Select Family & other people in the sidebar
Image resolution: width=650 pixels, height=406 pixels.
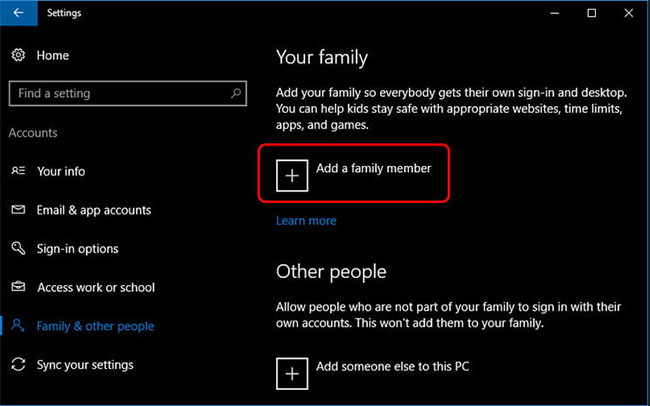coord(95,326)
